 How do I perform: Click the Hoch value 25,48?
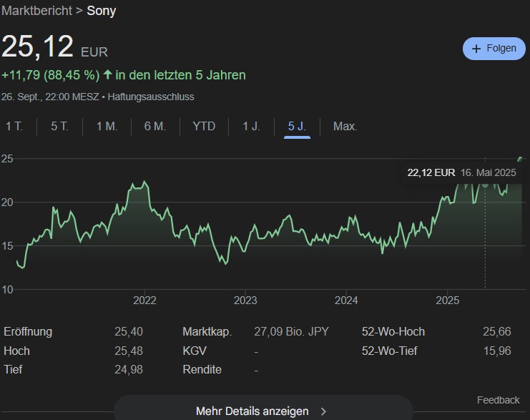(129, 351)
